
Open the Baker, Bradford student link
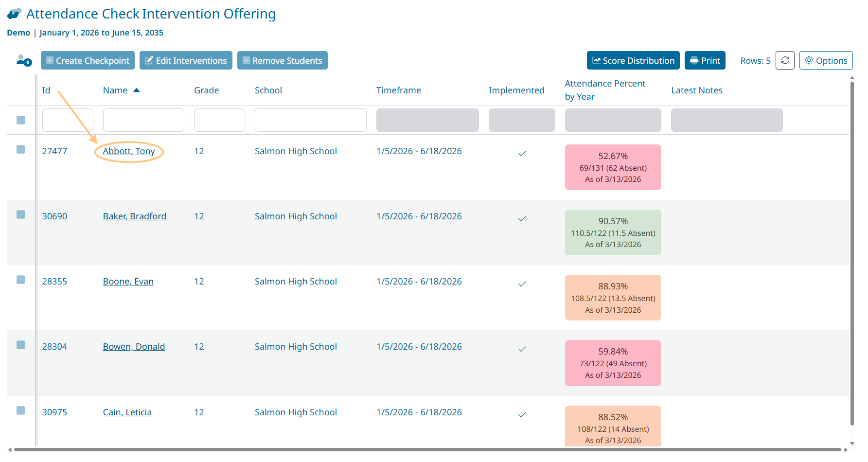(134, 216)
